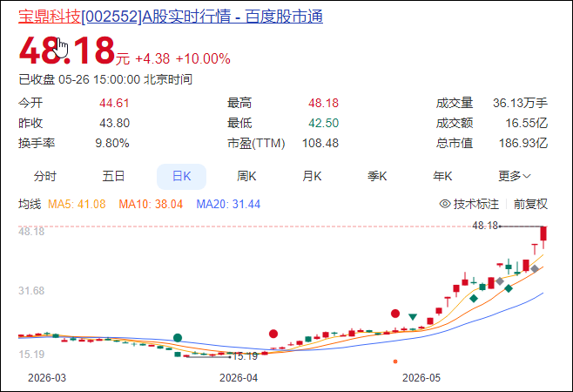This screenshot has width=573, height=392.
Task: Click the 前复权 adjustment option
Action: click(x=530, y=204)
